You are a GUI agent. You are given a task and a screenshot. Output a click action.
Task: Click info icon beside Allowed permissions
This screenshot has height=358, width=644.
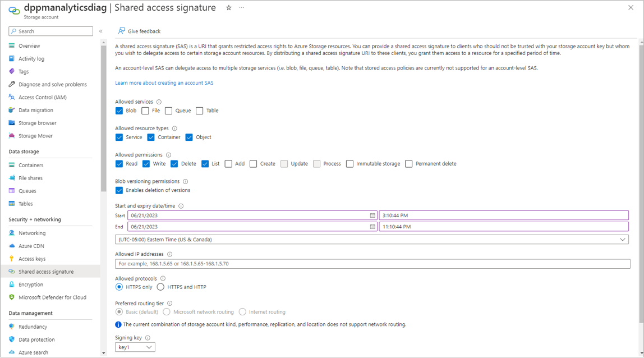tap(168, 155)
